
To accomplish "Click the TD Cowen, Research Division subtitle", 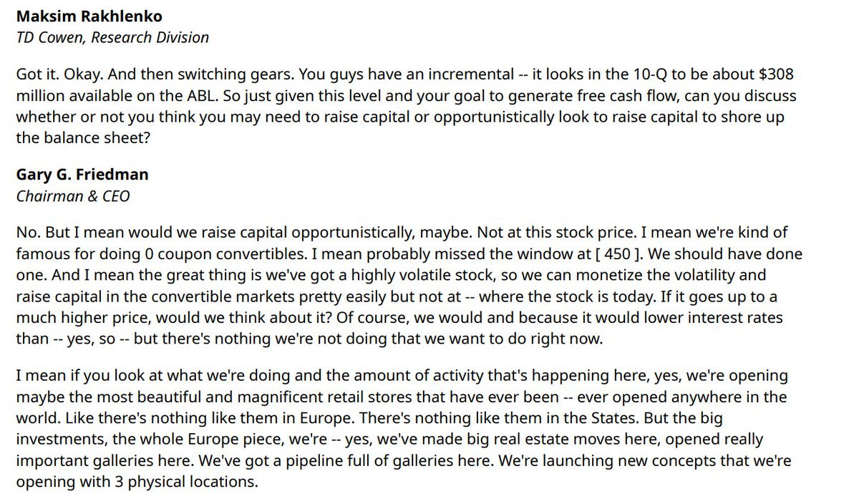I will pos(112,37).
